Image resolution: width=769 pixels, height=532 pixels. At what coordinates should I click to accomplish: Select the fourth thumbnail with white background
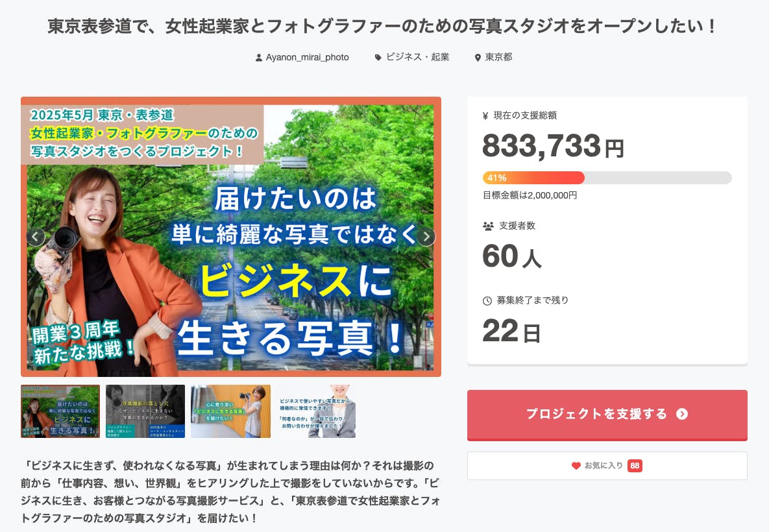click(x=316, y=411)
